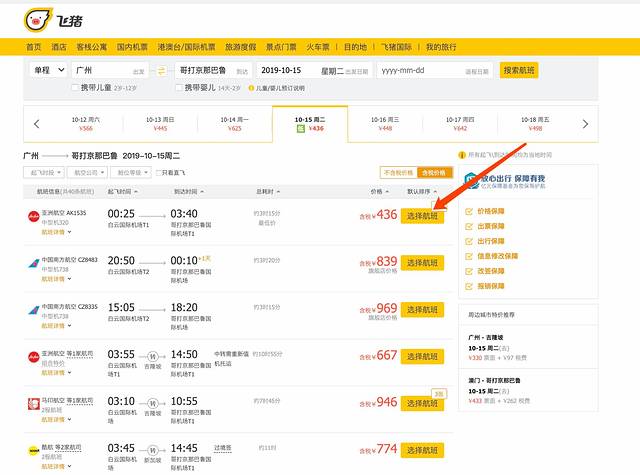
Task: Select the 10-16 周三 date tab
Action: point(385,123)
